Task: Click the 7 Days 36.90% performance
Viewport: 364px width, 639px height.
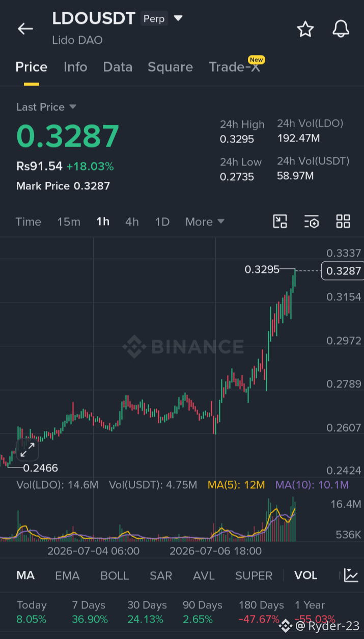Action: click(x=90, y=612)
